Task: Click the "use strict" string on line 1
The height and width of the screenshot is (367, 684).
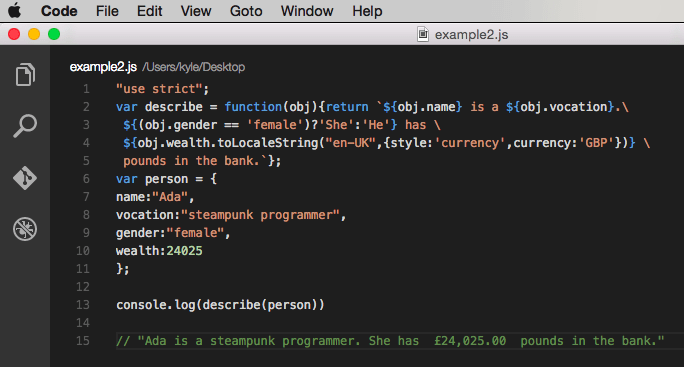Action: click(x=159, y=89)
